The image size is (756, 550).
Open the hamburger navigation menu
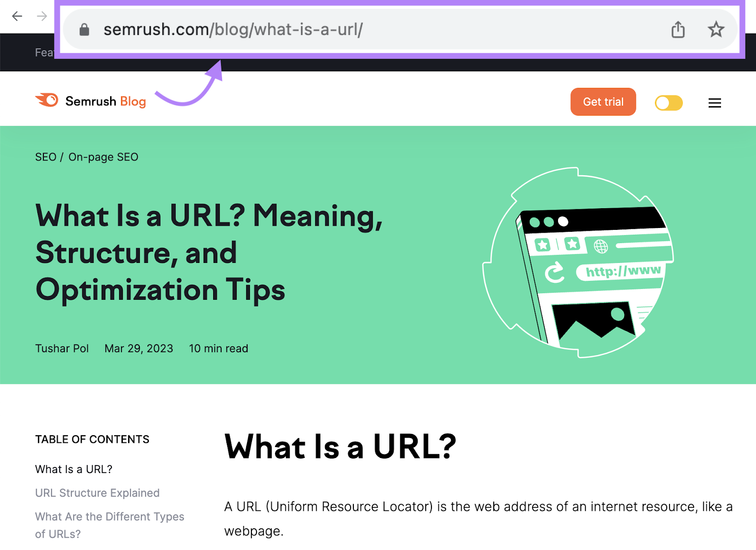coord(714,102)
